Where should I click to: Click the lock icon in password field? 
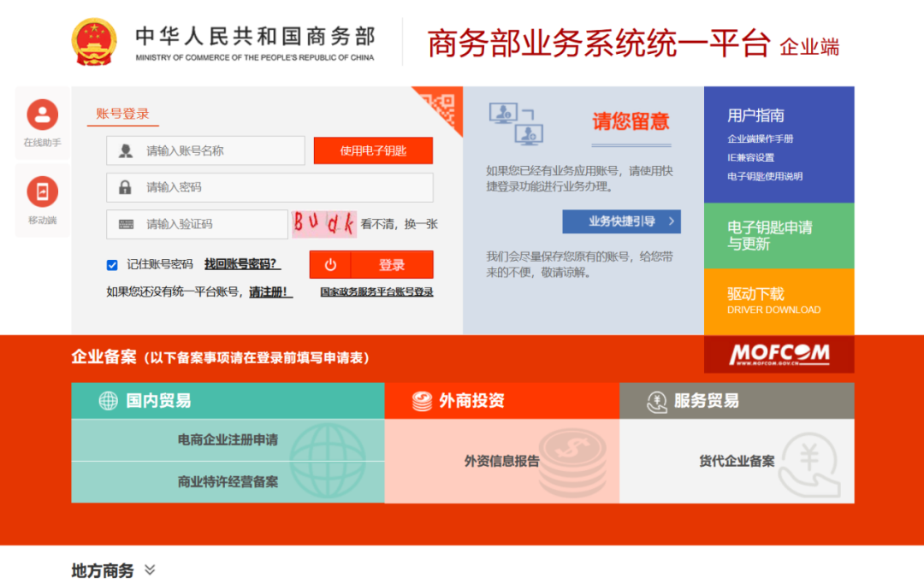[x=125, y=187]
